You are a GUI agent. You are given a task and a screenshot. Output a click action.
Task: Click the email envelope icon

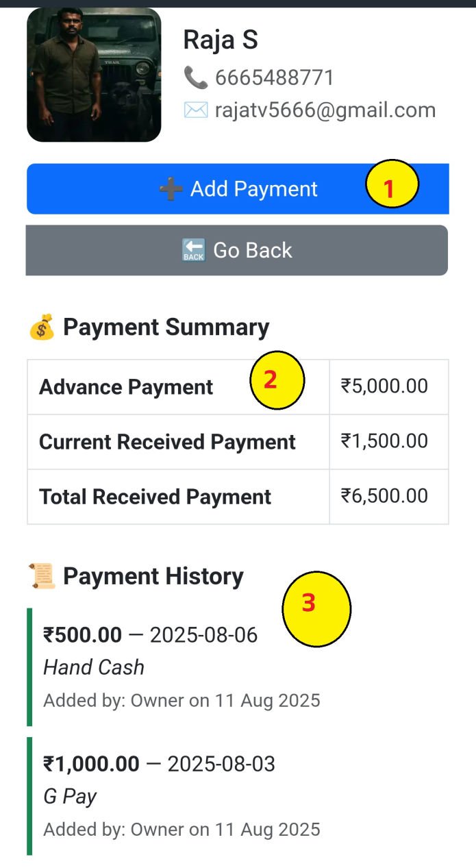tap(196, 110)
